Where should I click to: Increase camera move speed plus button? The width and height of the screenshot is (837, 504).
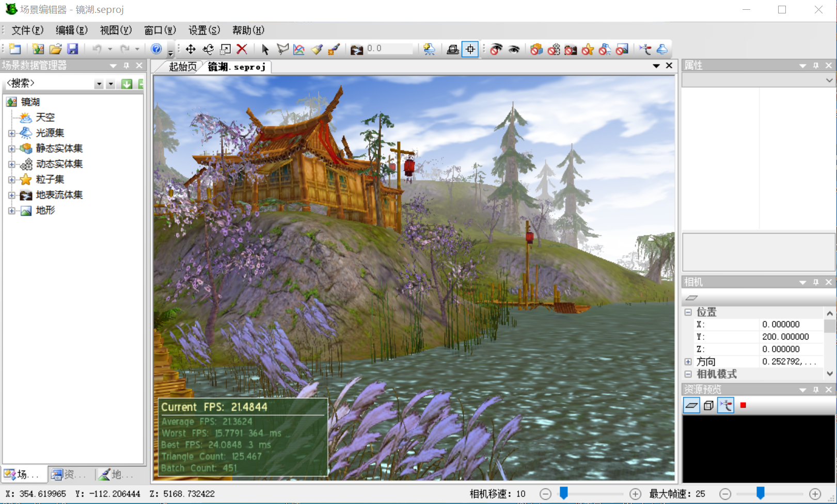[x=635, y=494]
